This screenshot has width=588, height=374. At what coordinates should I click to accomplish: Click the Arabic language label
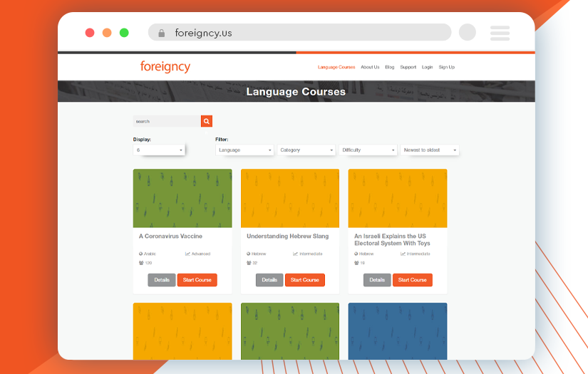(x=150, y=254)
